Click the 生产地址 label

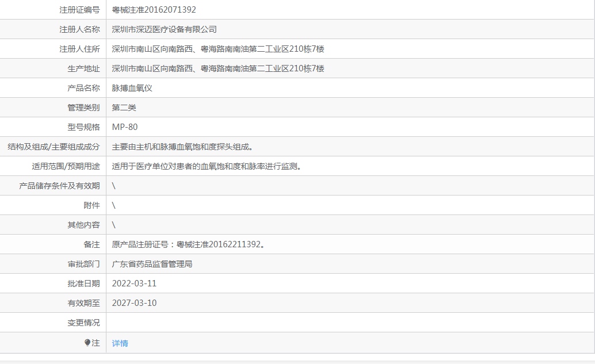point(84,68)
